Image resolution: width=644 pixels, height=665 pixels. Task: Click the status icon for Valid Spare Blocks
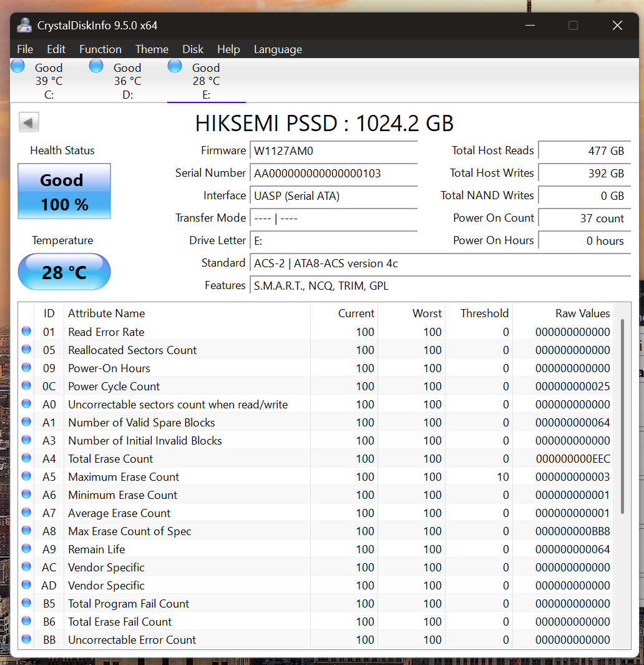[26, 421]
